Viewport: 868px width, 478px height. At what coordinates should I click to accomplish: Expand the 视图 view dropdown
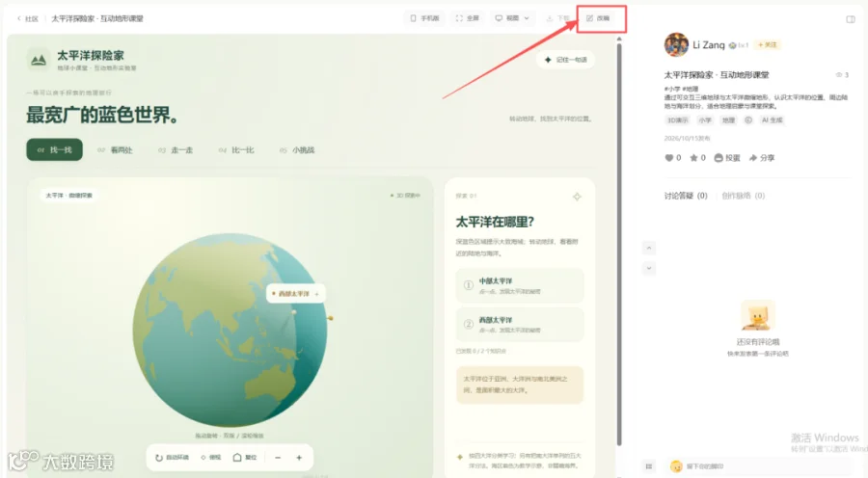tap(512, 18)
